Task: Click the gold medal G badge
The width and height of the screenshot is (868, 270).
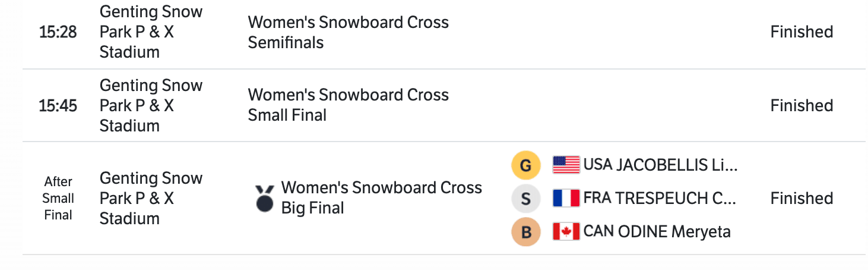Action: tap(525, 165)
